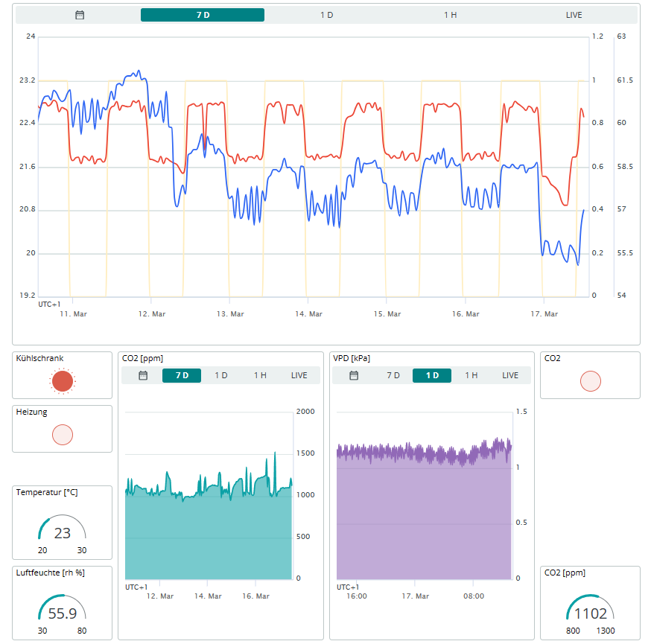Click the Luftfeuchte gauge showing 55.9

coord(63,612)
